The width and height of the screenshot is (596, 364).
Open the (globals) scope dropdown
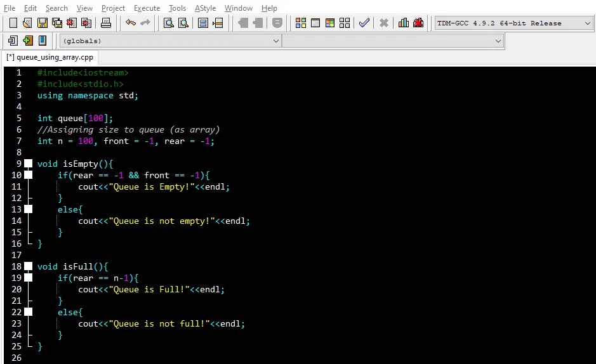click(170, 41)
